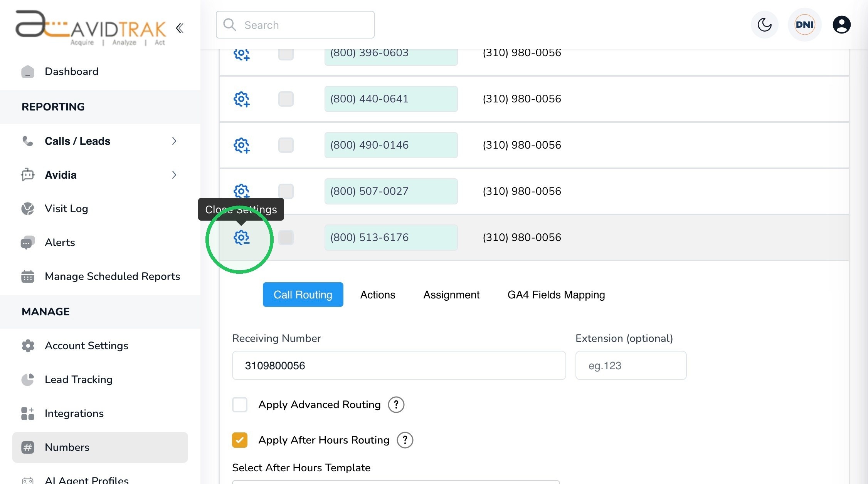Viewport: 868px width, 484px height.
Task: Click the Search input field
Action: 295,25
